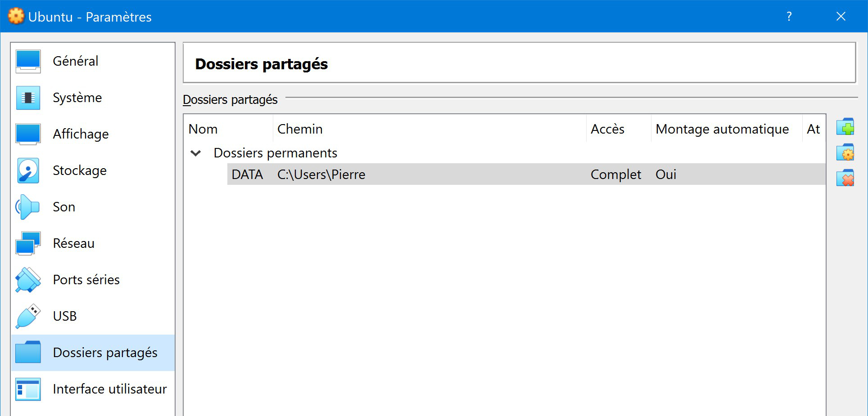The image size is (868, 416).
Task: Close the Ubuntu Paramètres dialog
Action: click(841, 16)
